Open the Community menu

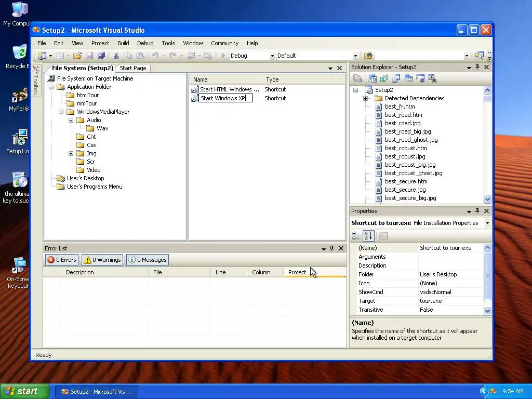coord(224,43)
